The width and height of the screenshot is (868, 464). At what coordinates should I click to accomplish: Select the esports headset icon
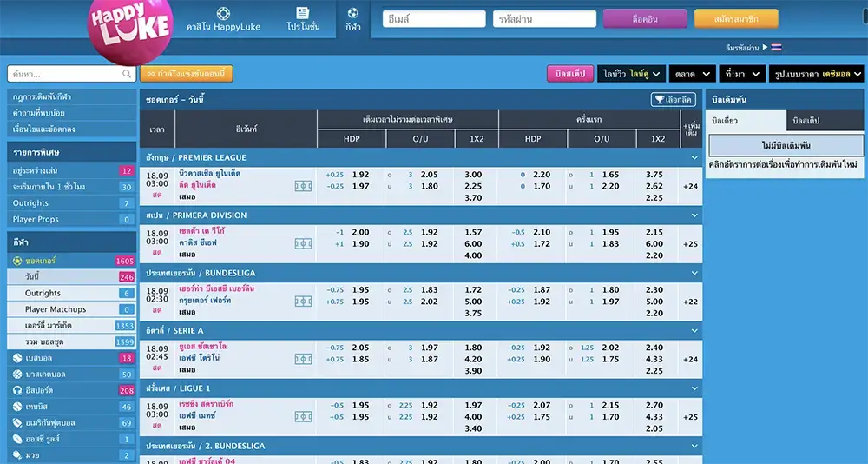17,391
